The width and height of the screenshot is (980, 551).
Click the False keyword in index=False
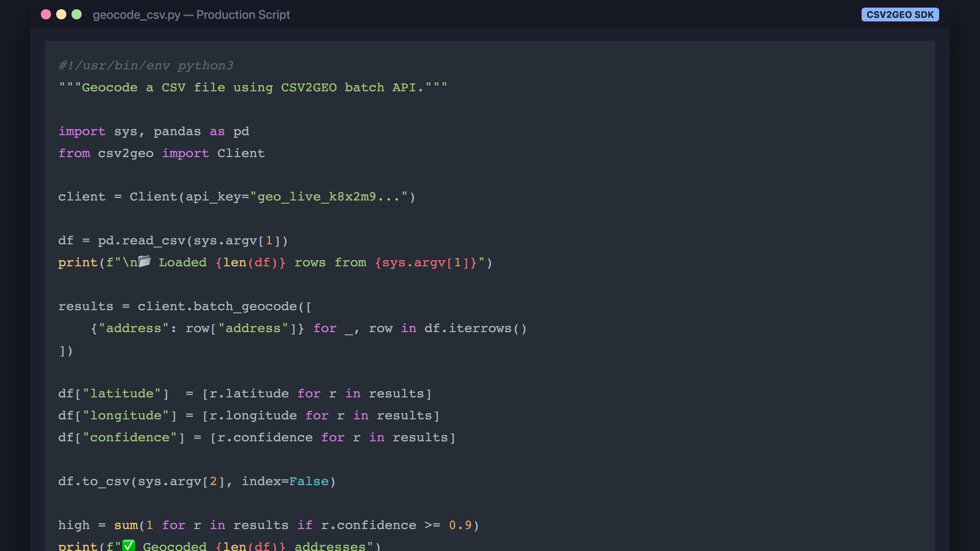(309, 481)
